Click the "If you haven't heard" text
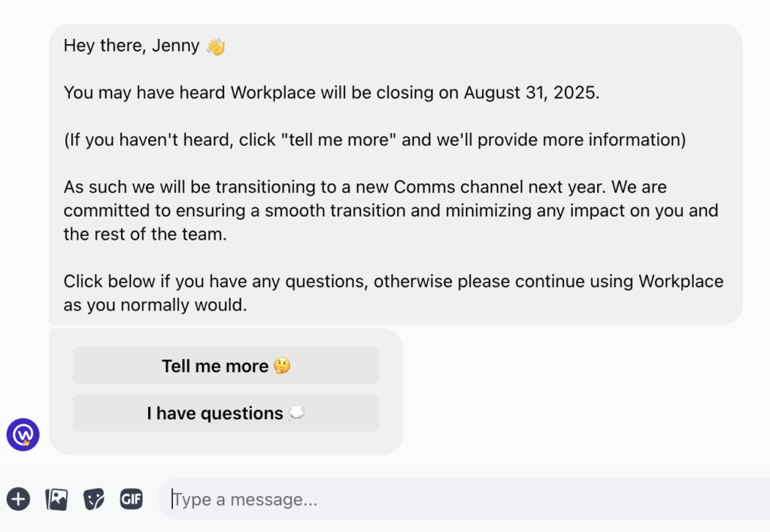The image size is (770, 532). point(150,141)
